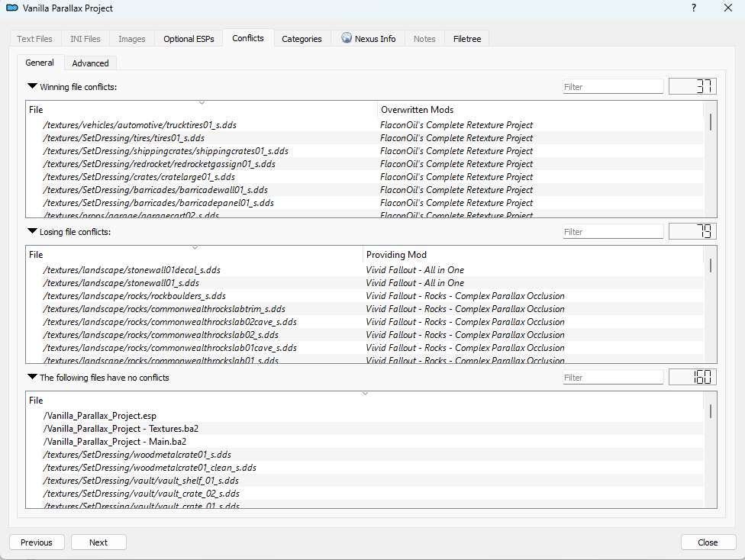The width and height of the screenshot is (745, 560).
Task: Click the losing conflicts count display 79
Action: [692, 231]
